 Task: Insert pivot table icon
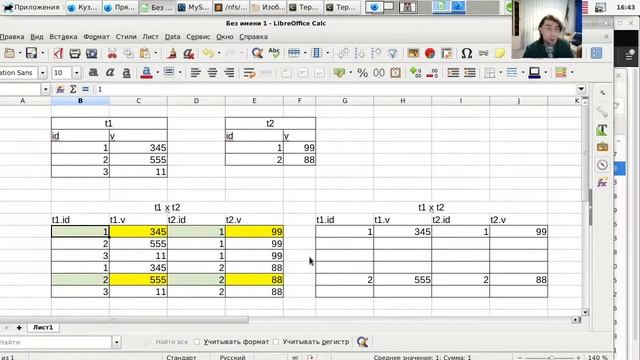[x=447, y=53]
